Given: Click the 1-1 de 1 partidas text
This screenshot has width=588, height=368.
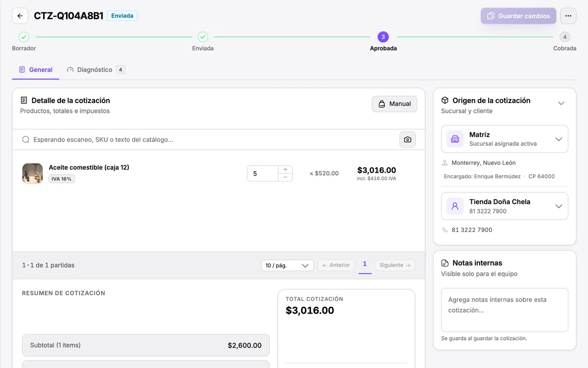Looking at the screenshot, I should 48,265.
